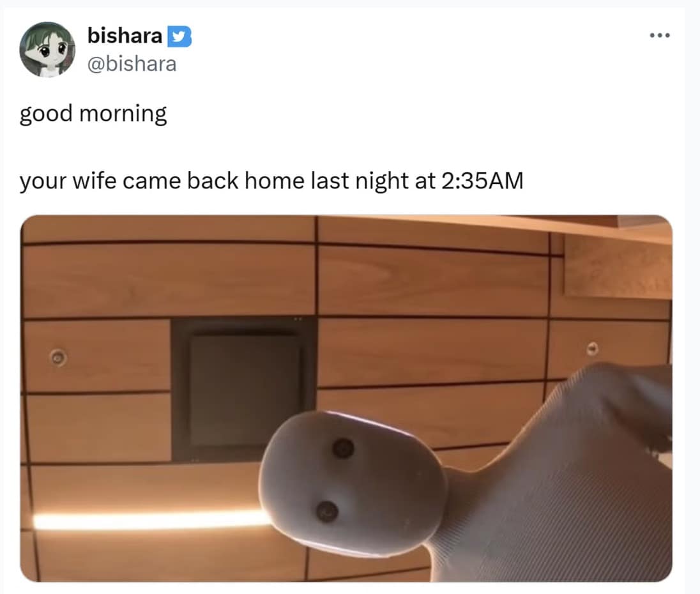Click the 2:35AM time in tweet
This screenshot has width=700, height=594.
482,181
